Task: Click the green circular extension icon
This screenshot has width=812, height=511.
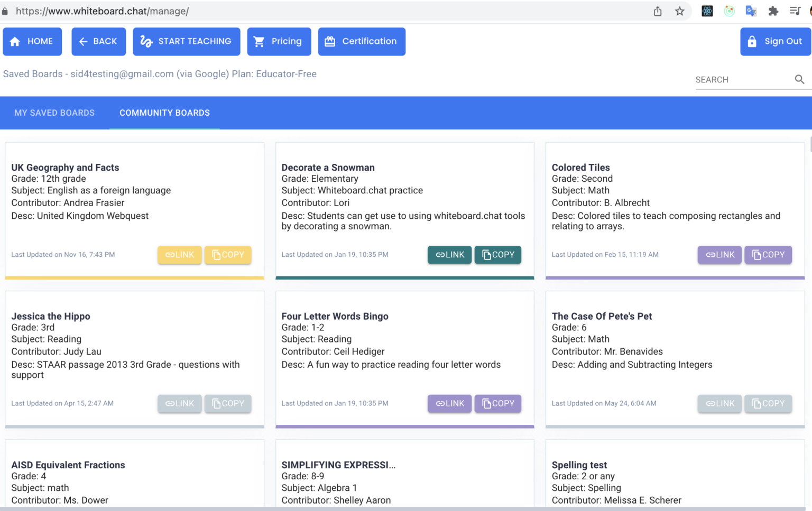Action: (x=729, y=11)
